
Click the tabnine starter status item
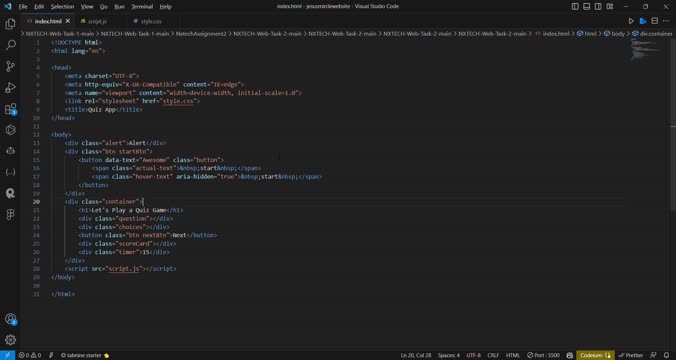(85, 355)
